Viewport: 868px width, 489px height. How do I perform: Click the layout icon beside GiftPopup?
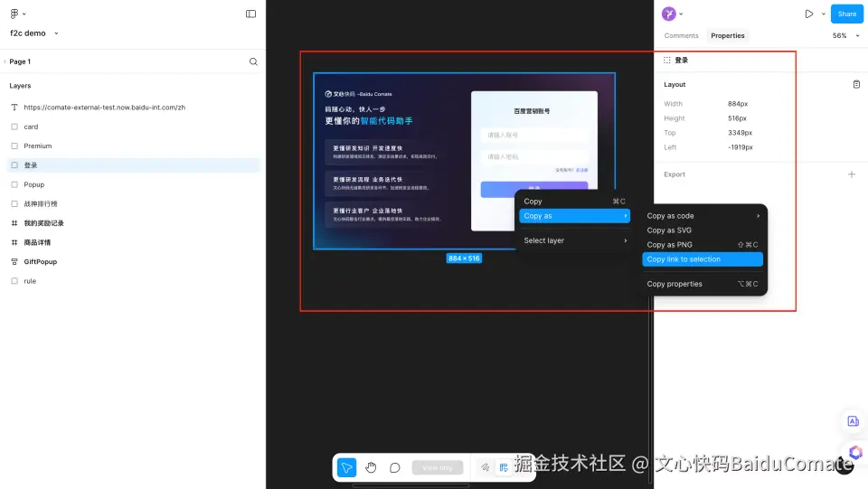(14, 261)
